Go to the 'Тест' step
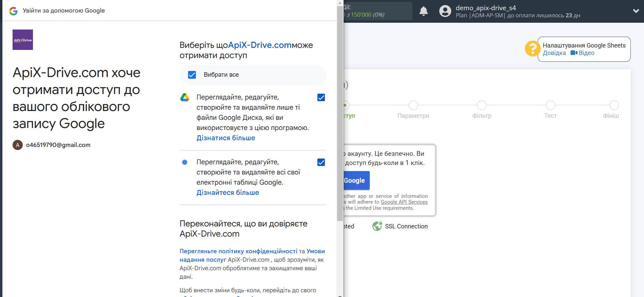Screen dimensions: 644x297 click(x=550, y=116)
